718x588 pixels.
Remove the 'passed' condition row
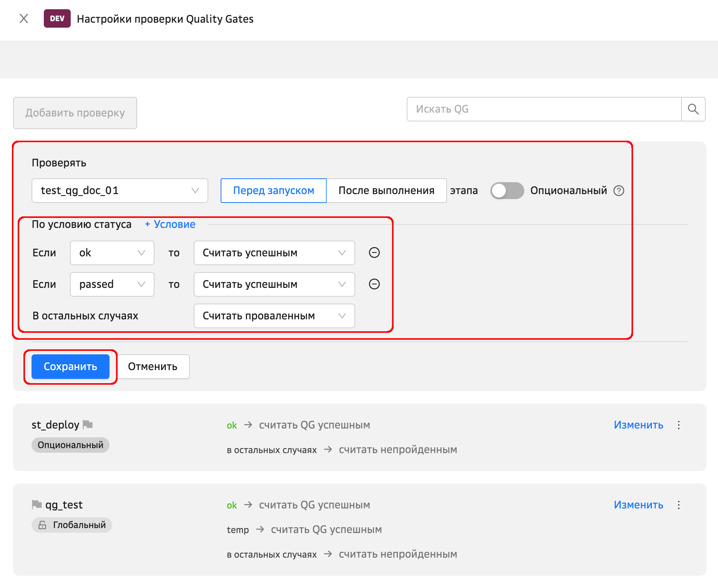tap(374, 284)
